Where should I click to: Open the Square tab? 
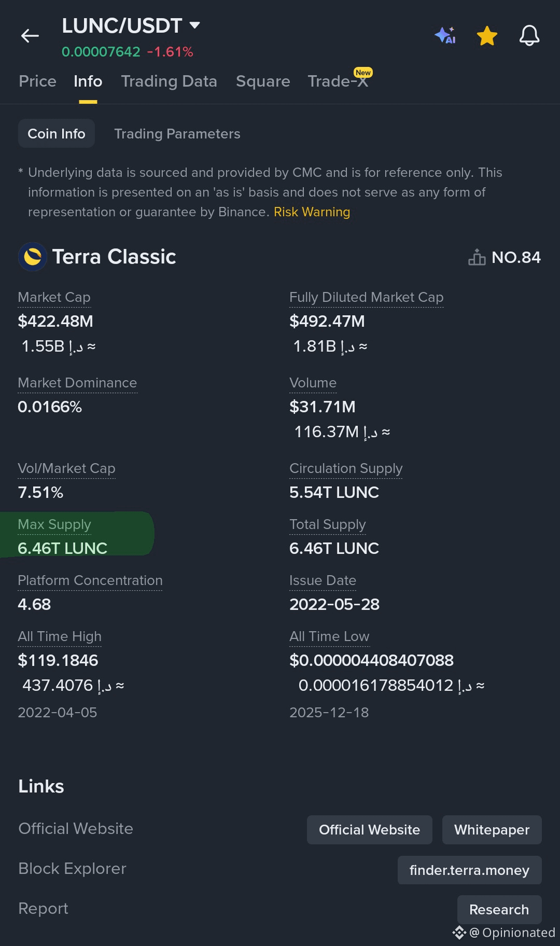(x=263, y=81)
